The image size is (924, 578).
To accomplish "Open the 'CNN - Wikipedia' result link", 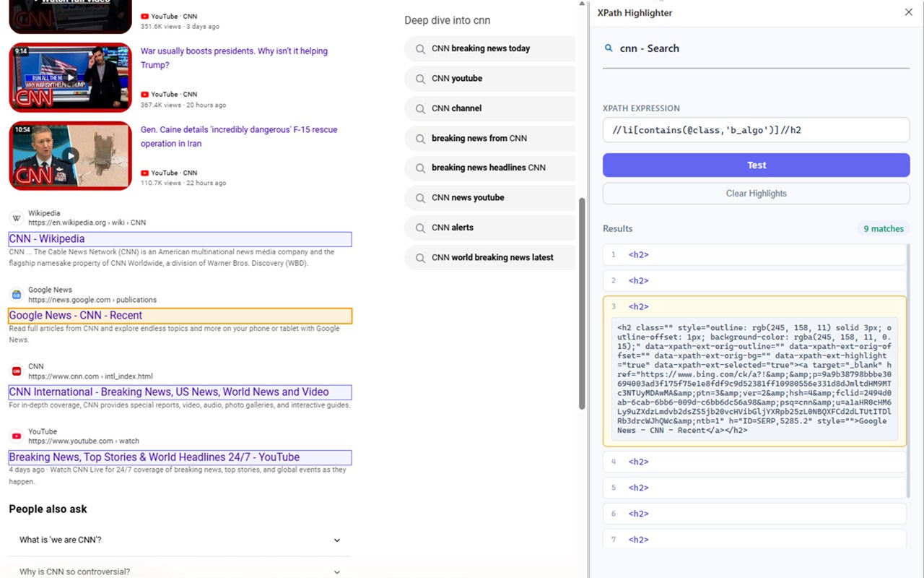I will click(47, 239).
